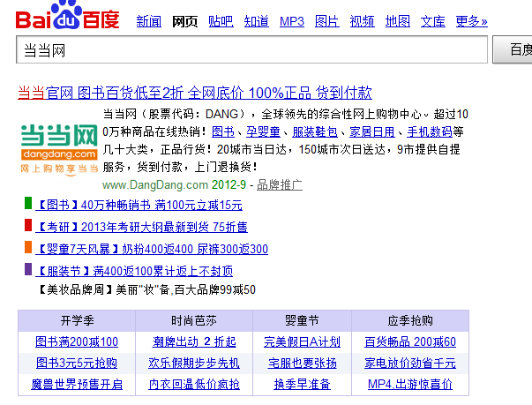Open MP4,出游惊喜价 link in the table
Screen dimensions: 532x405
tap(410, 385)
